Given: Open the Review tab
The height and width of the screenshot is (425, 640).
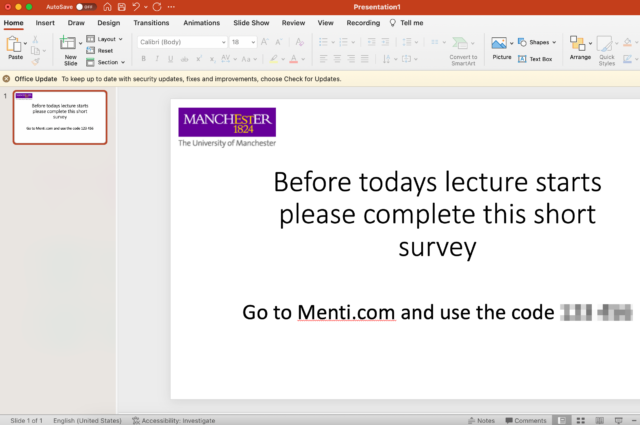Looking at the screenshot, I should (293, 23).
